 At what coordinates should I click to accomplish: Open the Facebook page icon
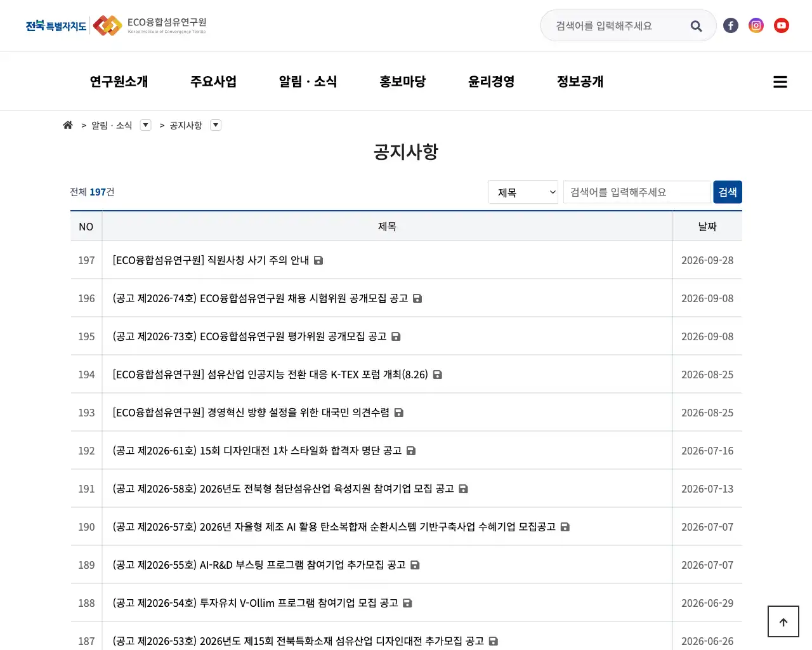(x=731, y=25)
